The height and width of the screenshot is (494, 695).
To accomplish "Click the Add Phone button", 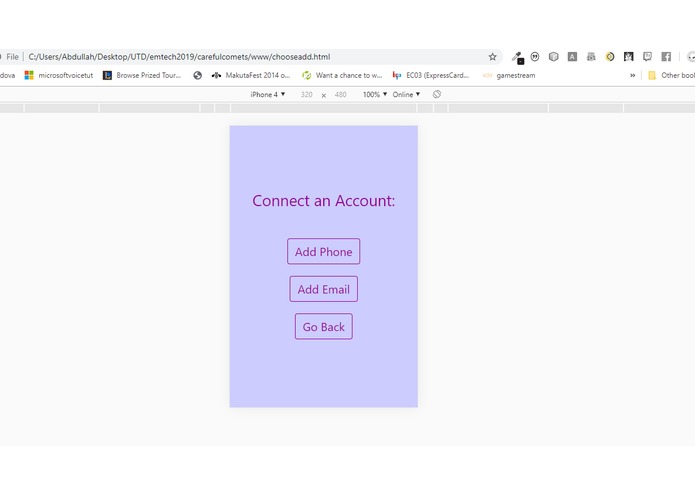I will pyautogui.click(x=324, y=251).
